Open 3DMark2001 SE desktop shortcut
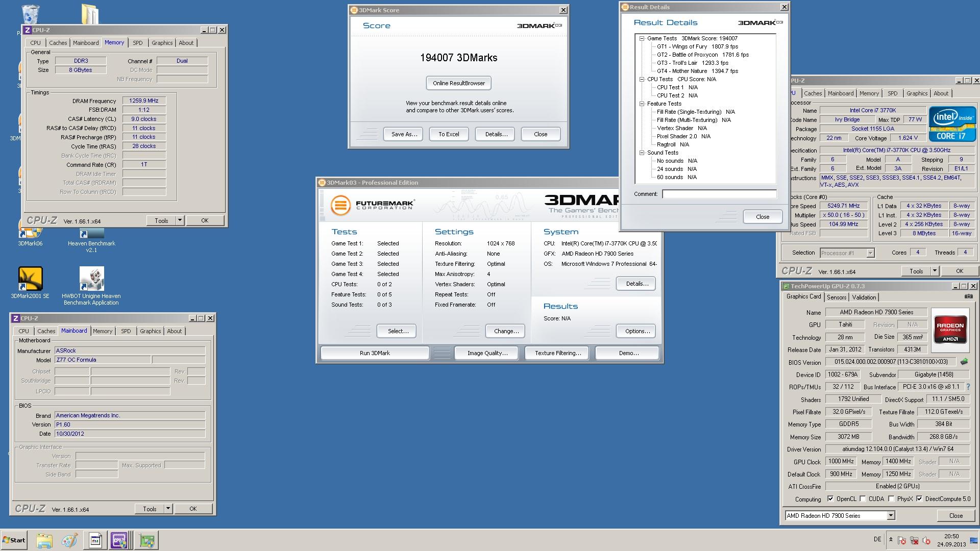This screenshot has width=980, height=551. click(x=30, y=283)
